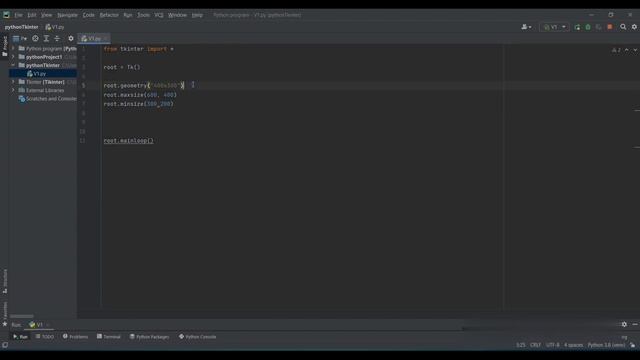Open the View menu
The height and width of the screenshot is (360, 640).
pos(47,15)
